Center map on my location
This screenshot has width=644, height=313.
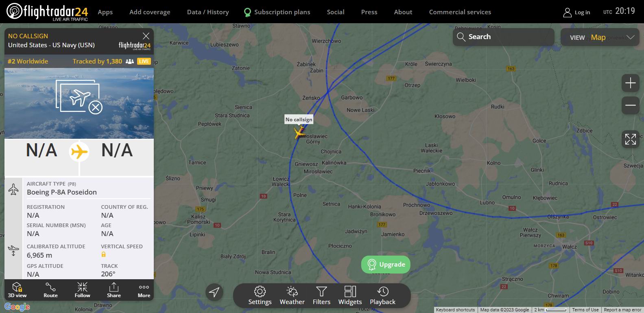pyautogui.click(x=214, y=291)
